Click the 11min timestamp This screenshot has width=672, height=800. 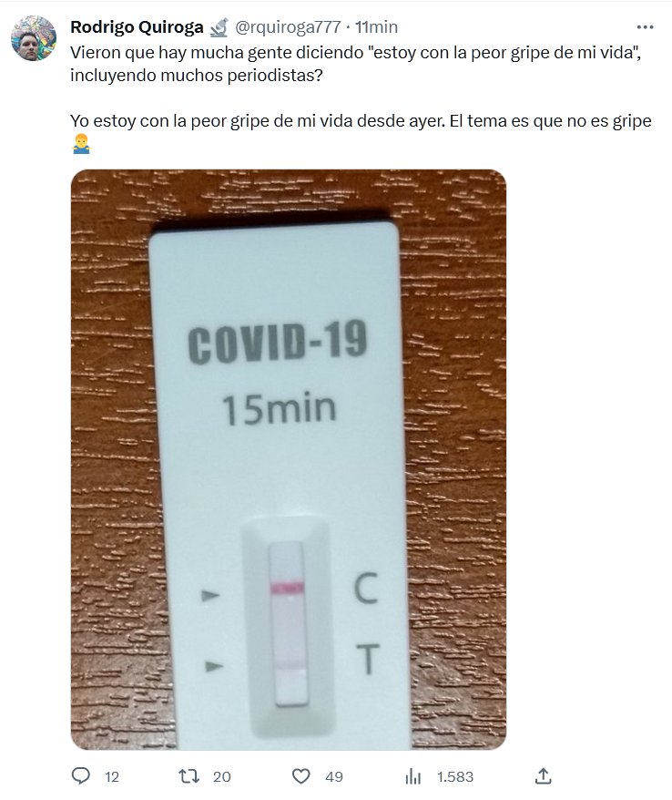[376, 27]
